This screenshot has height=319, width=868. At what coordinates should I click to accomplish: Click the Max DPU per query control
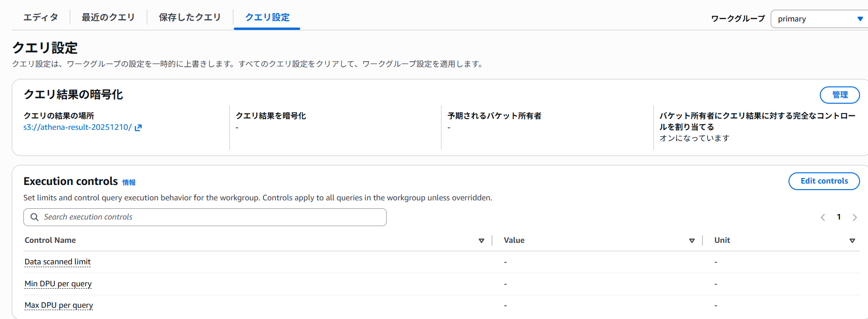click(59, 305)
